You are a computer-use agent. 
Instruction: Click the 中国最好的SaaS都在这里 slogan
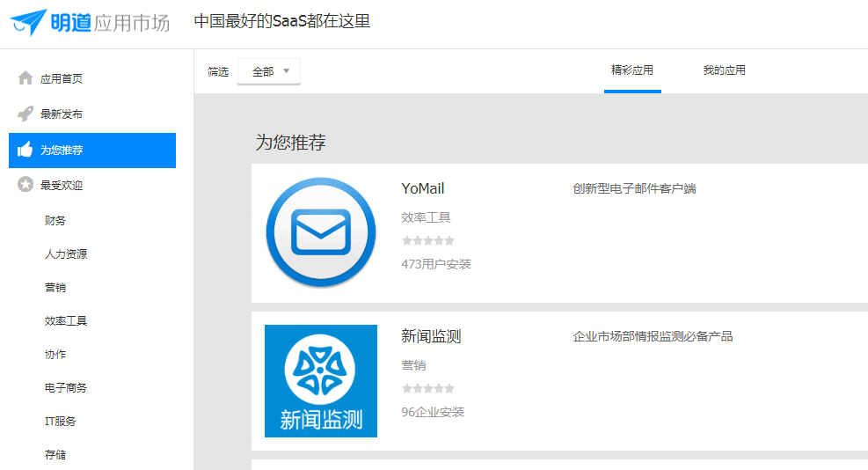(x=282, y=22)
